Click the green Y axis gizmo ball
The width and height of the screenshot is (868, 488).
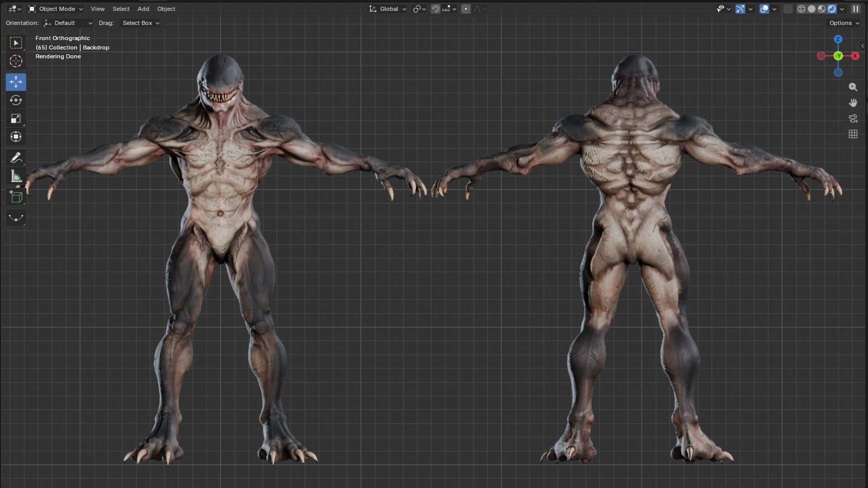(838, 56)
